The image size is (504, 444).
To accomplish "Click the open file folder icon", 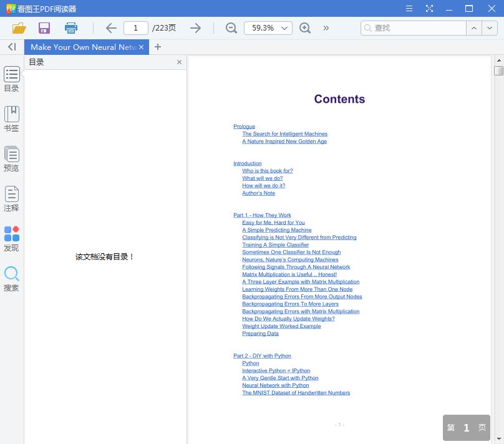I will tap(19, 28).
